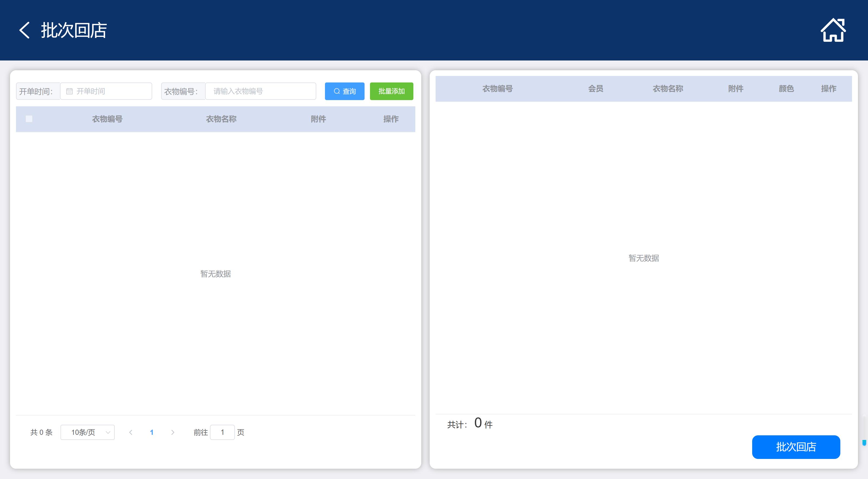
Task: Open the 10条/页 page size dropdown
Action: [88, 432]
